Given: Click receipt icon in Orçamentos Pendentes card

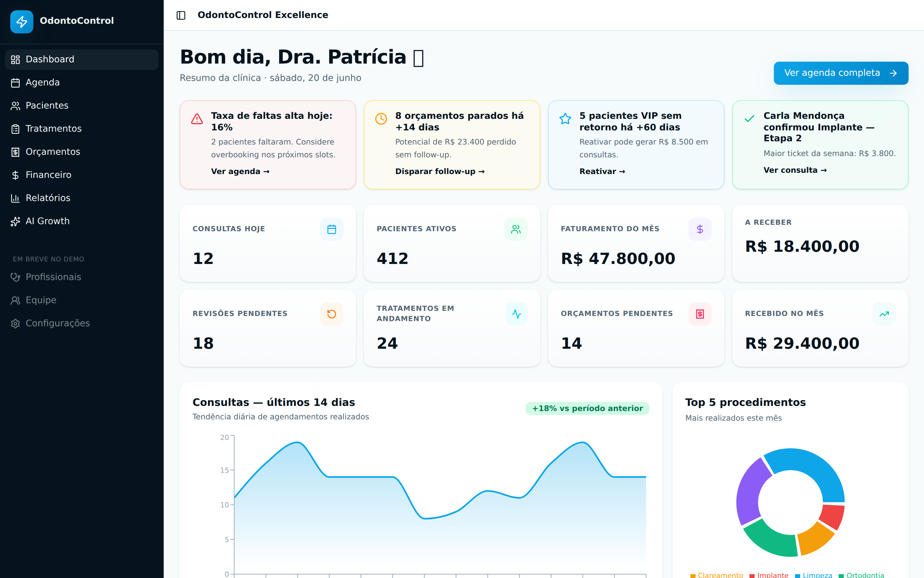Looking at the screenshot, I should [x=700, y=314].
